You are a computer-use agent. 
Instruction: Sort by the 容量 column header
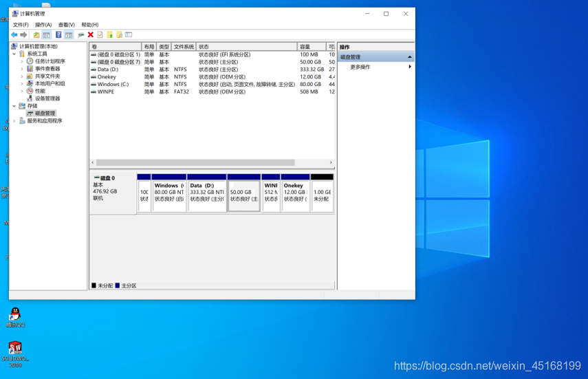click(312, 47)
